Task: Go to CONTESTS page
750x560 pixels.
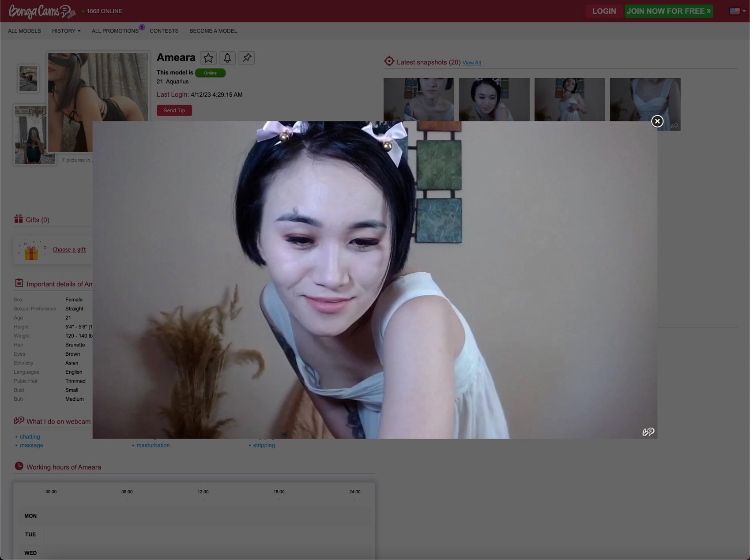Action: pos(164,31)
